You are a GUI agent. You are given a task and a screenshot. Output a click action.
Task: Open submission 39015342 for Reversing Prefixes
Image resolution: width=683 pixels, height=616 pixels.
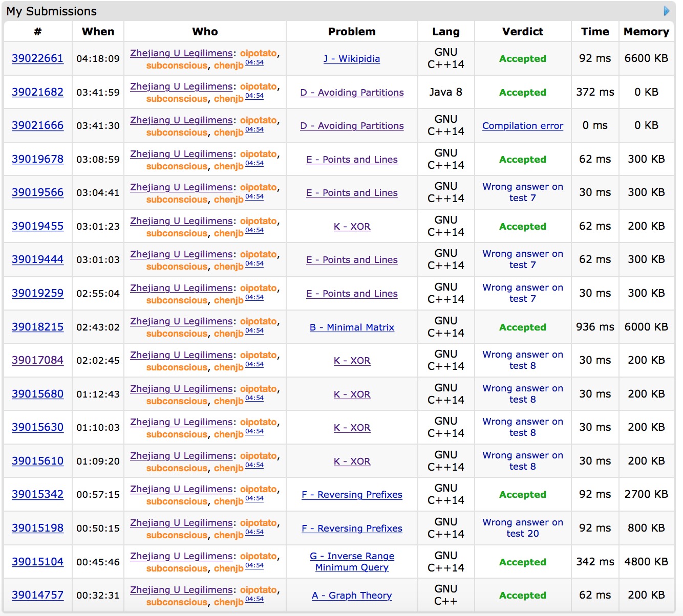coord(37,494)
